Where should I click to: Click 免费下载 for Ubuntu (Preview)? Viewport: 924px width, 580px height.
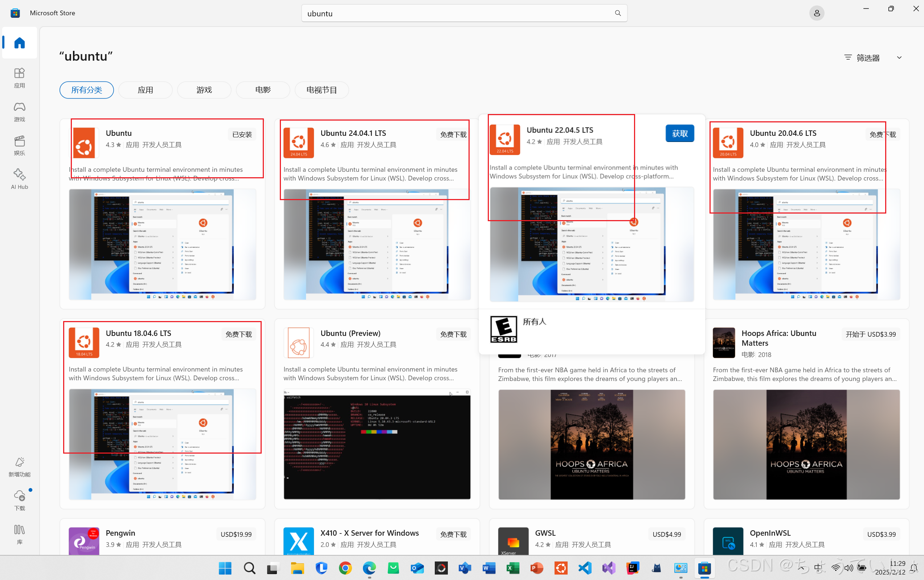click(x=453, y=334)
